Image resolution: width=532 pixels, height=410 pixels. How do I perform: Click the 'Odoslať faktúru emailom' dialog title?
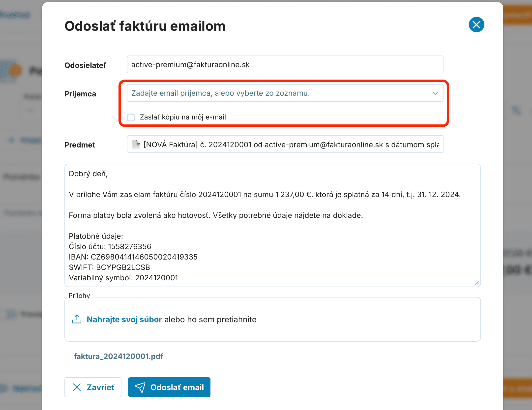point(145,26)
